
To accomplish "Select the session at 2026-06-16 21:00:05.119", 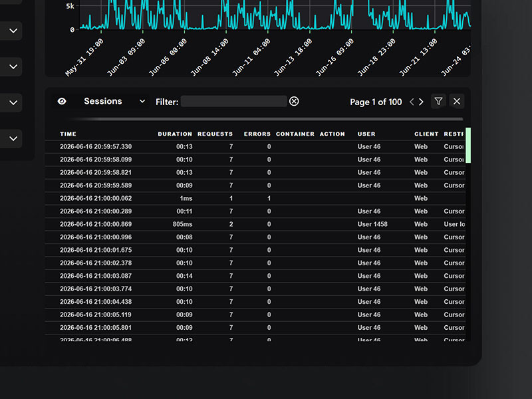I will point(255,315).
